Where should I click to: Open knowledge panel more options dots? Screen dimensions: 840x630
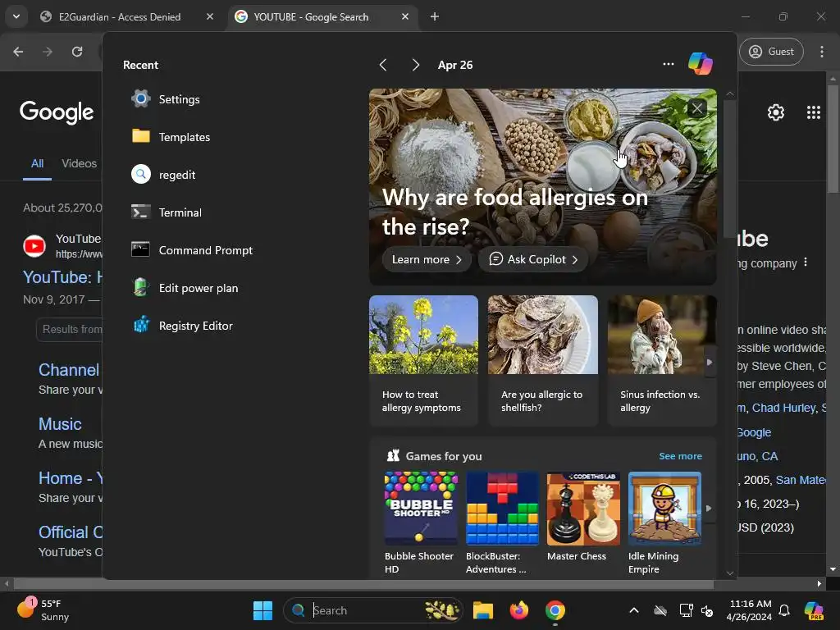tap(806, 263)
